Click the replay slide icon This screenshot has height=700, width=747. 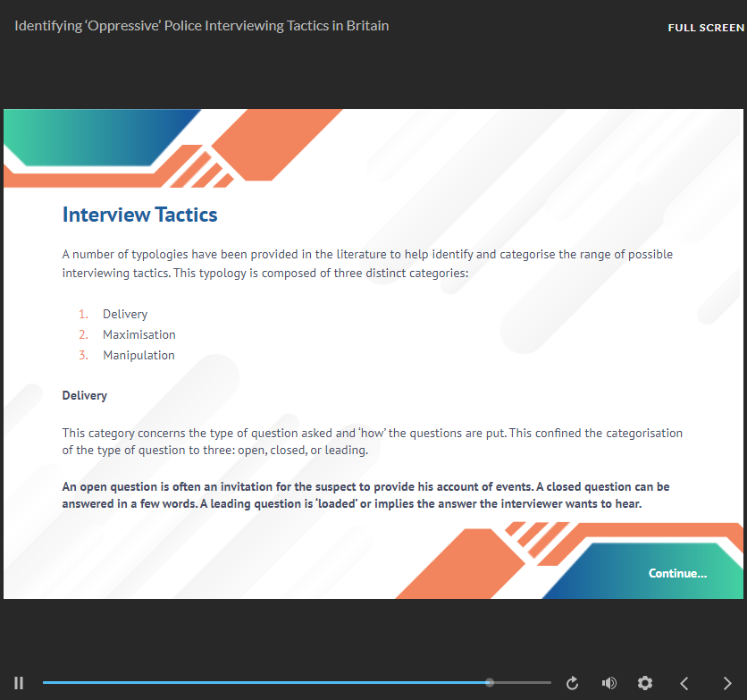[573, 683]
